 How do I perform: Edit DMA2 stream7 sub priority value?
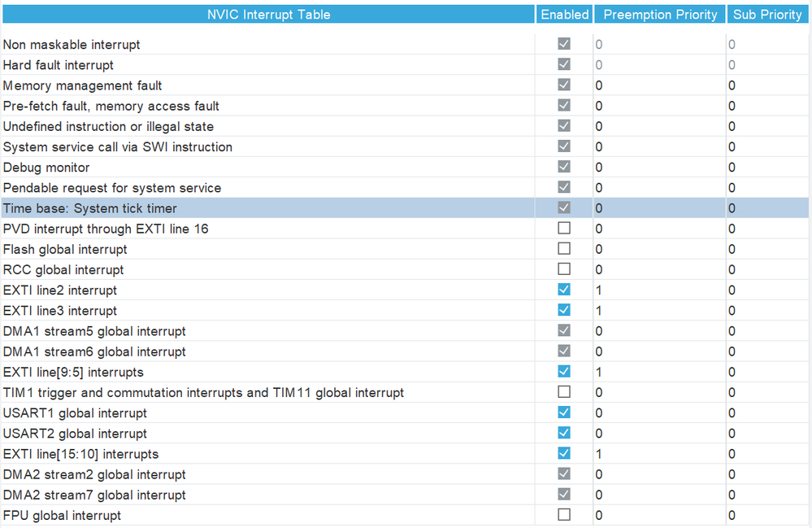pyautogui.click(x=768, y=495)
